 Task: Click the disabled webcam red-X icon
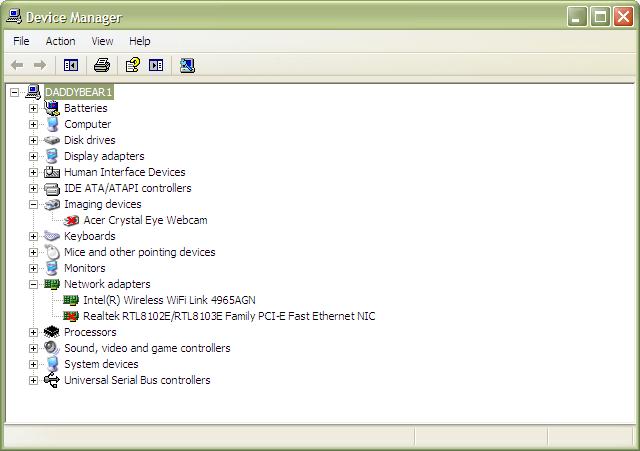pyautogui.click(x=71, y=220)
